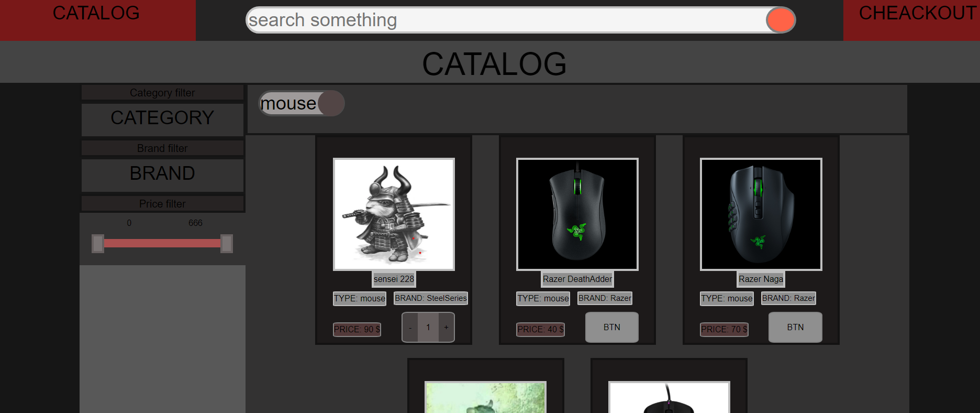Click TYPE: mouse on Razer Naga card
The image size is (980, 413).
point(727,299)
